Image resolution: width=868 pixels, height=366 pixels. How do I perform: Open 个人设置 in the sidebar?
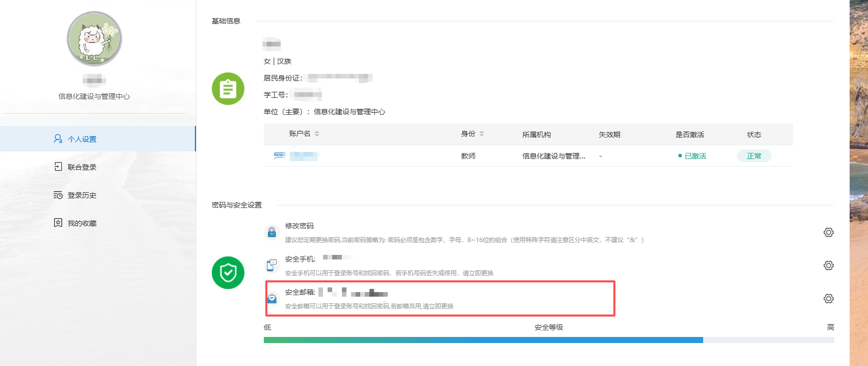(x=97, y=139)
